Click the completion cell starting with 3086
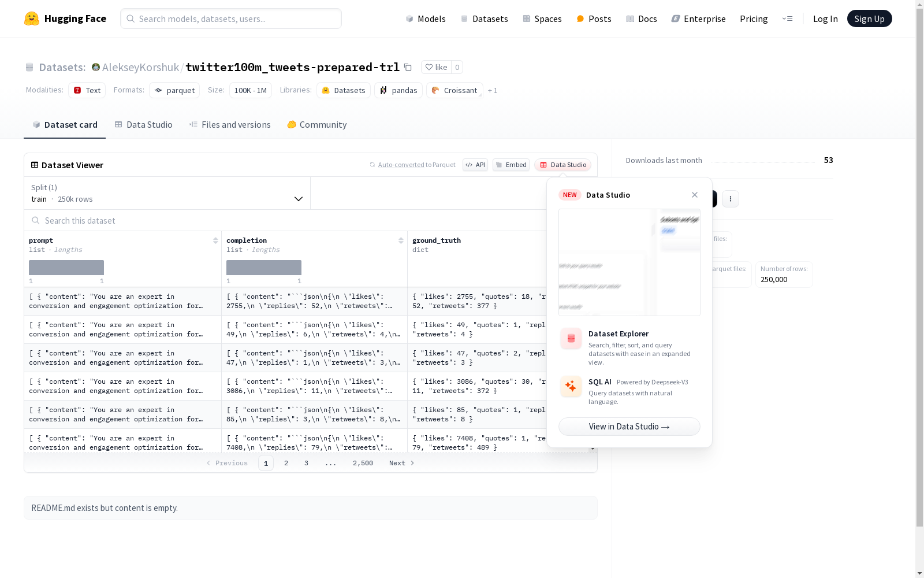 [314, 386]
